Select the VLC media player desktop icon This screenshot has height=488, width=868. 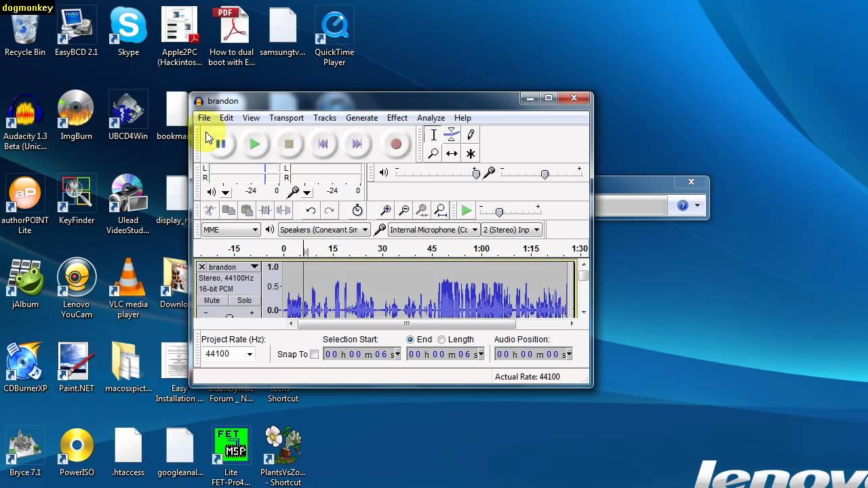128,287
